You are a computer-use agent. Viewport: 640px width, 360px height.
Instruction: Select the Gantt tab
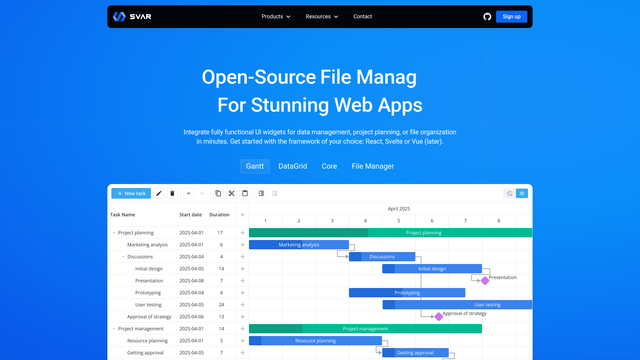click(255, 167)
